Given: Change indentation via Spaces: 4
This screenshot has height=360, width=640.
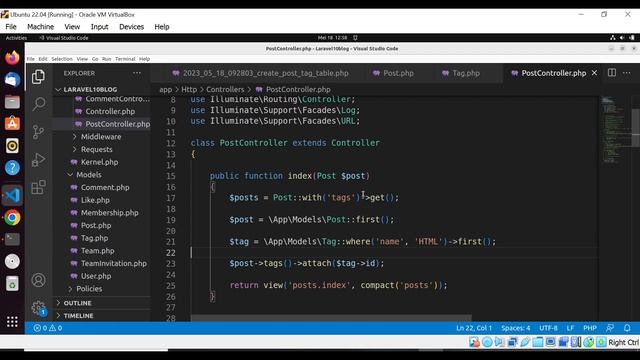Looking at the screenshot, I should click(x=516, y=328).
